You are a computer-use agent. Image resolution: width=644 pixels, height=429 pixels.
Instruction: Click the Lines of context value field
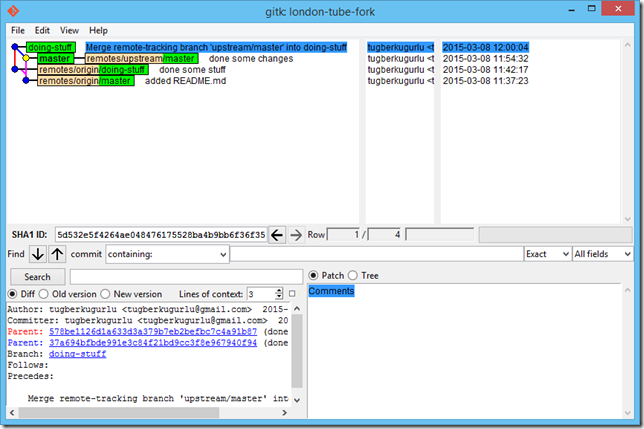click(260, 294)
